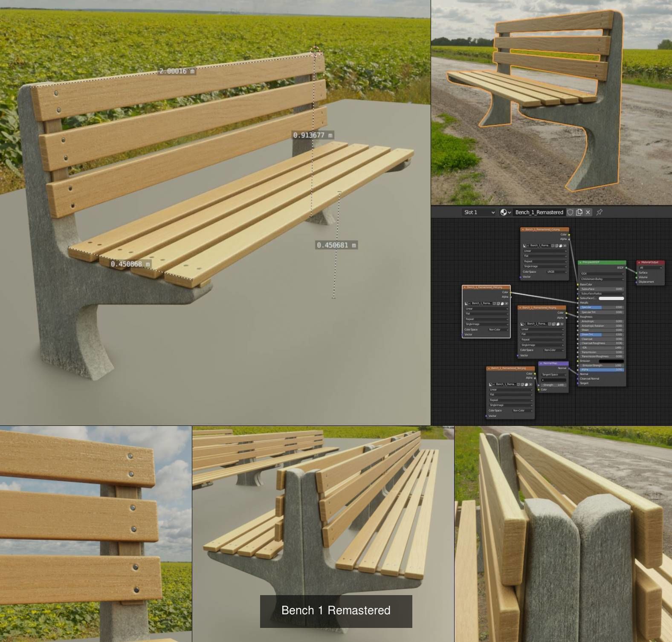The height and width of the screenshot is (642, 672).
Task: Click the Emission Strength value field
Action: 602,365
